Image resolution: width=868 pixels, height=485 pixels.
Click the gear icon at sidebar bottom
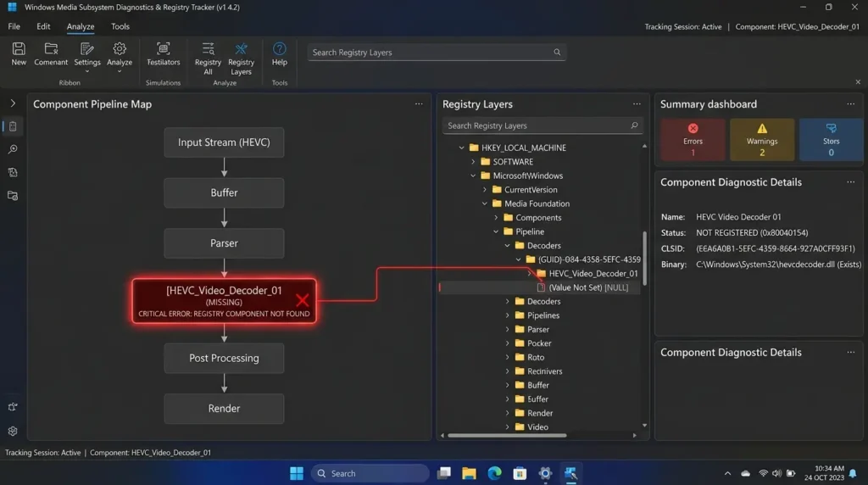pos(13,431)
